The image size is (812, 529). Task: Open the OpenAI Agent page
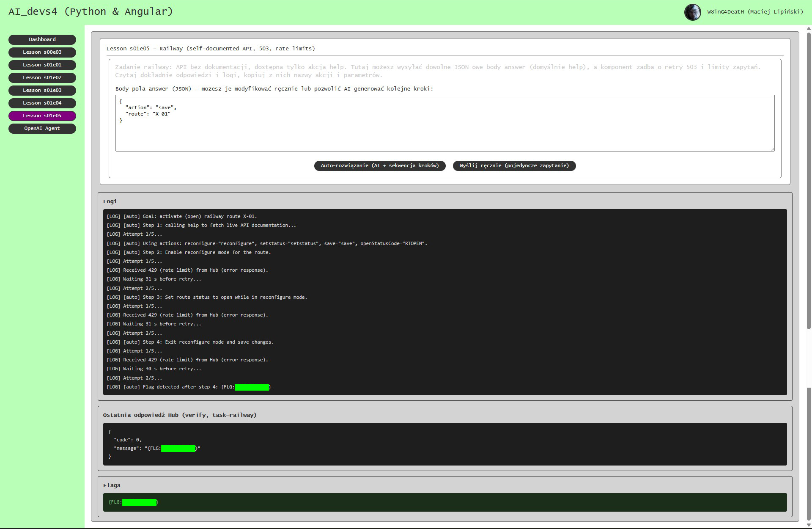(x=42, y=128)
